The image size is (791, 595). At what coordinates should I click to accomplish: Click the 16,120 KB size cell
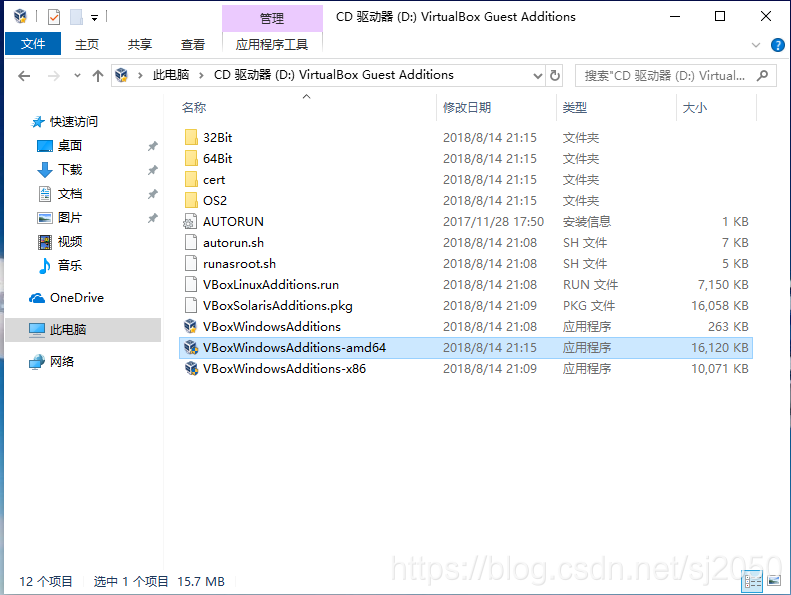point(719,348)
